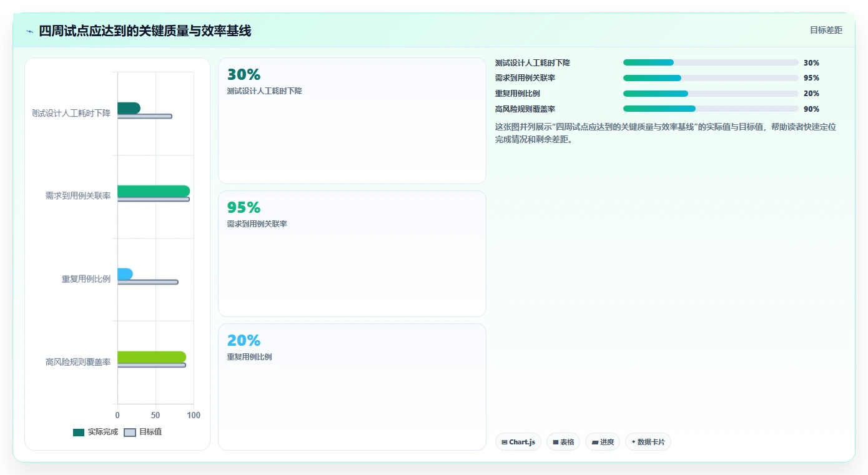
Task: Toggle the 目标值 legend entry
Action: 143,432
